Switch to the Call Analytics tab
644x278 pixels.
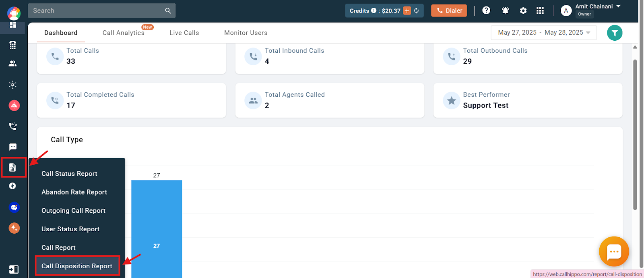point(124,33)
